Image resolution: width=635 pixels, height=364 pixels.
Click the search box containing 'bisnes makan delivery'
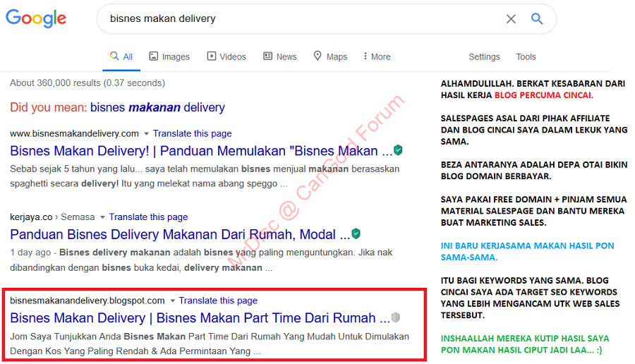(326, 18)
